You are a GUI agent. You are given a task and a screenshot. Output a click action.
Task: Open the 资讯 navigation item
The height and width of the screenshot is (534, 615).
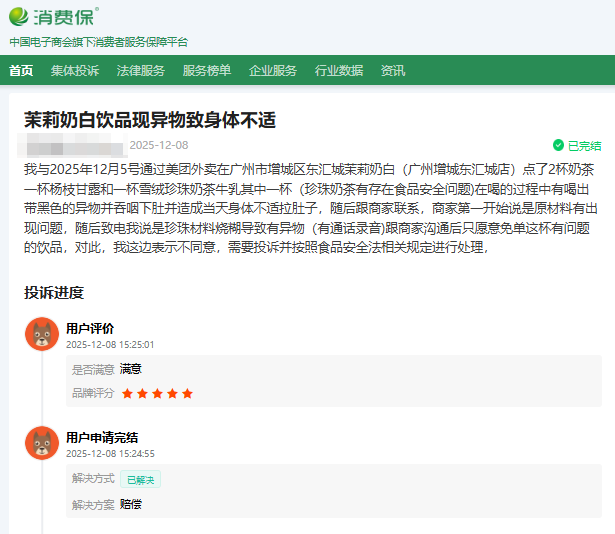(393, 70)
